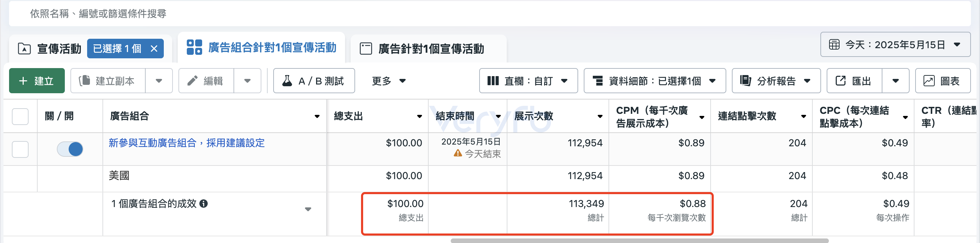
Task: Click the search and filter input field
Action: [489, 14]
